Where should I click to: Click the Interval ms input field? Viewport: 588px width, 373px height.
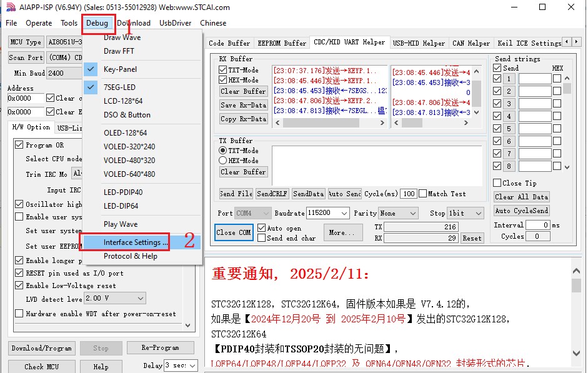pyautogui.click(x=538, y=225)
